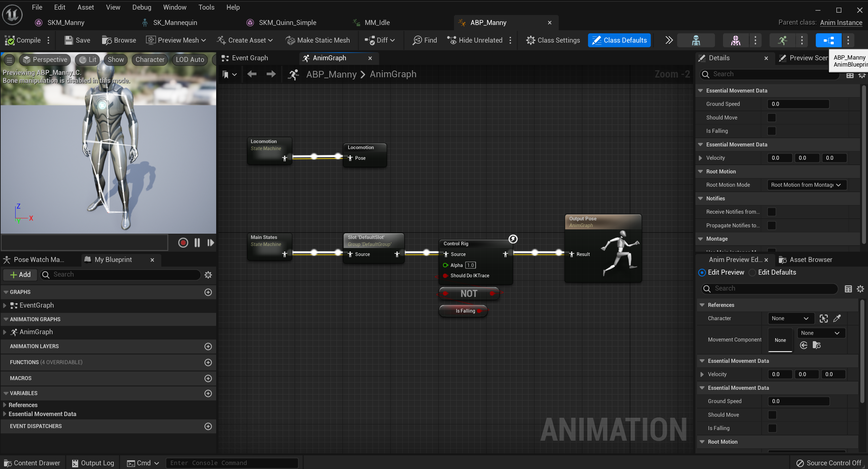The height and width of the screenshot is (469, 868).
Task: Toggle Is Falling checkbox in Details
Action: (x=771, y=131)
